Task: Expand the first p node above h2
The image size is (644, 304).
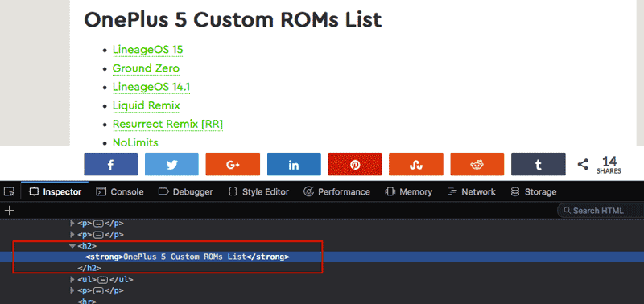Action: click(72, 224)
